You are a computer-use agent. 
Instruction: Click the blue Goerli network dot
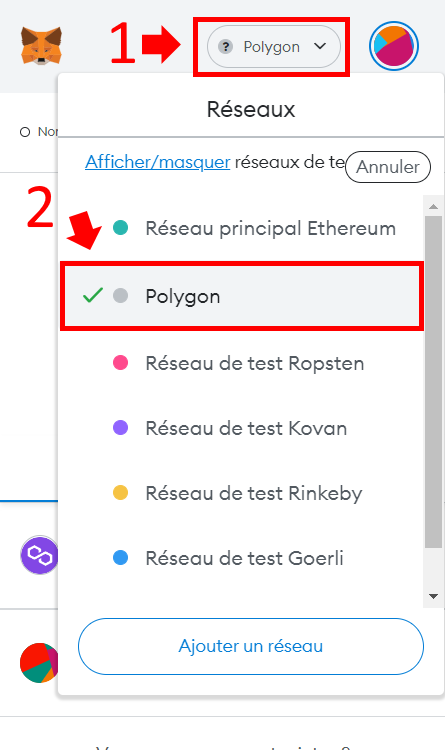point(120,558)
